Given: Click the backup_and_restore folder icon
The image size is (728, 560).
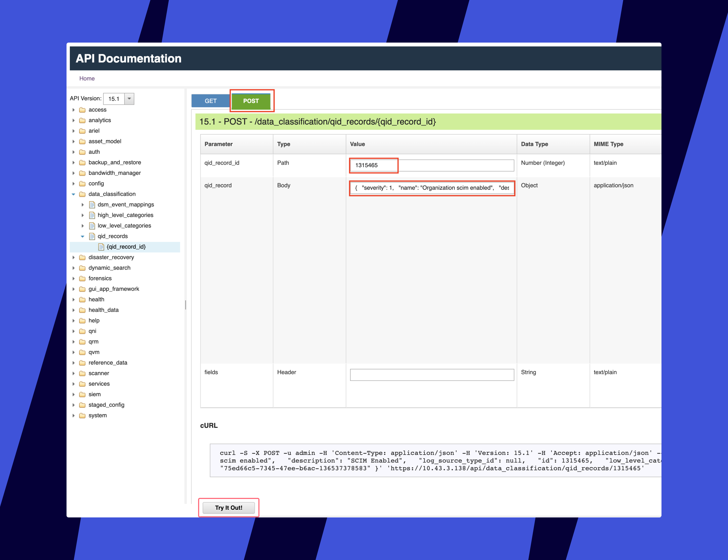Looking at the screenshot, I should coord(82,163).
